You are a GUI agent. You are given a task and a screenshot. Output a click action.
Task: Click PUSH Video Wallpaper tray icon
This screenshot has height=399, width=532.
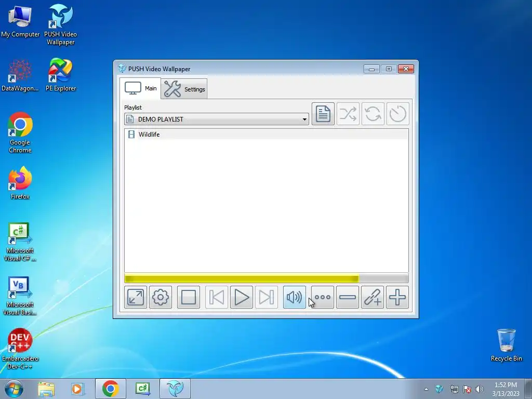click(x=439, y=389)
